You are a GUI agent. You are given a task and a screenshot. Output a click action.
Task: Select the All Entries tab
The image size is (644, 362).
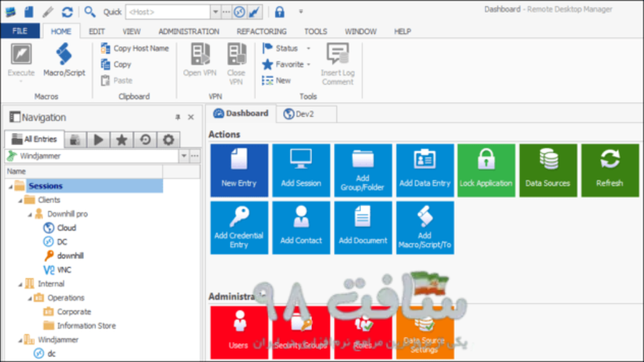(35, 139)
